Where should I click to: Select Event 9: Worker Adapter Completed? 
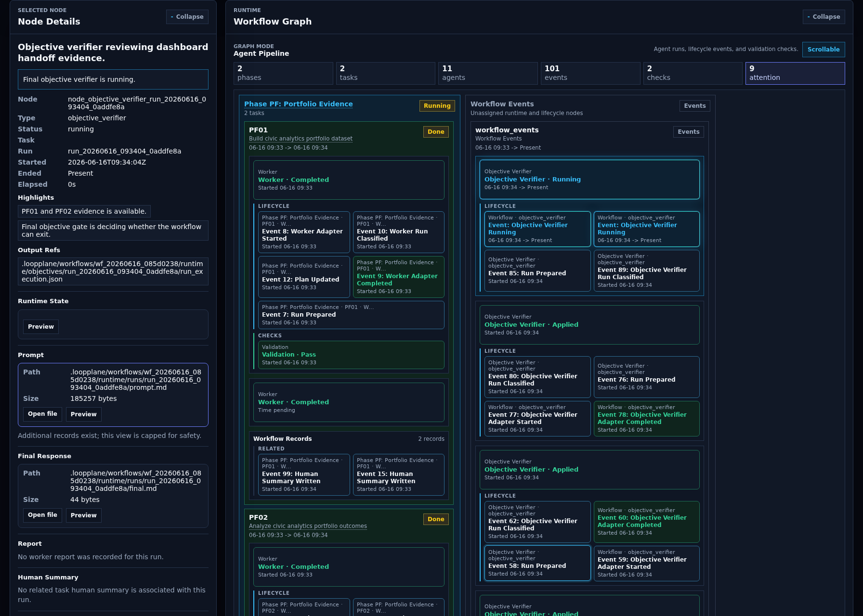399,277
